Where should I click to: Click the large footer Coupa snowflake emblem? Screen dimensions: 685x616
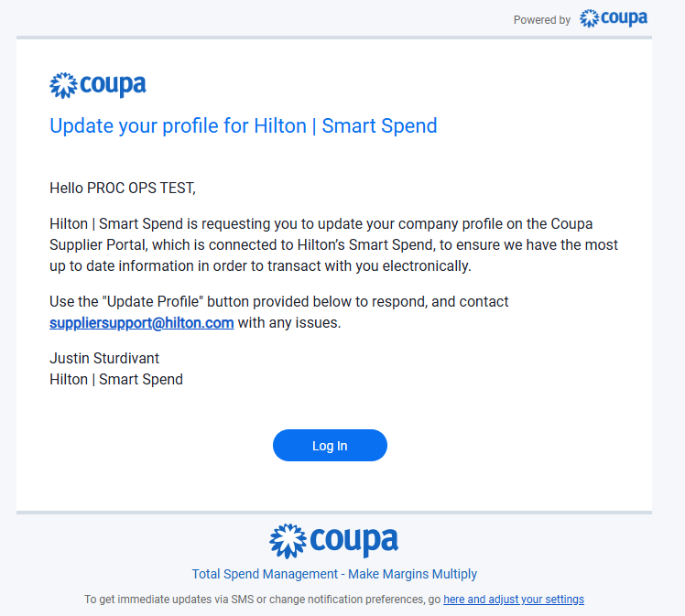coord(288,541)
